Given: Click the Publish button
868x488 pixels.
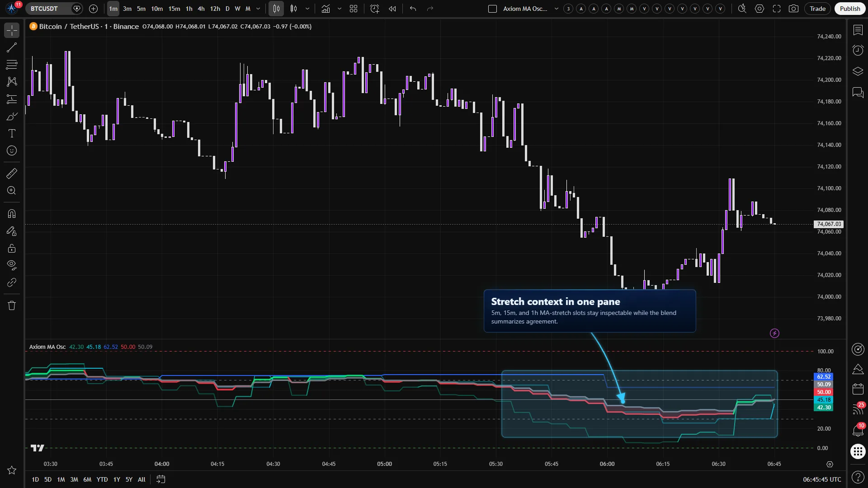Looking at the screenshot, I should 850,9.
